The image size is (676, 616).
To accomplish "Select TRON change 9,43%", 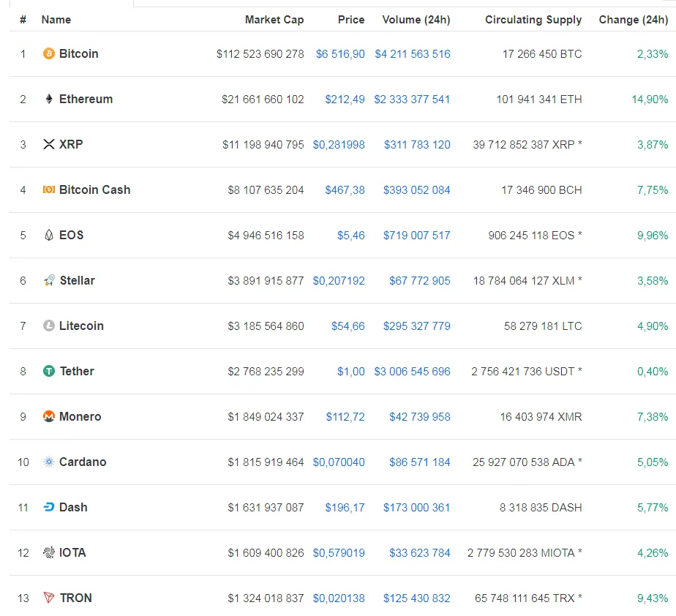I will coord(653,598).
